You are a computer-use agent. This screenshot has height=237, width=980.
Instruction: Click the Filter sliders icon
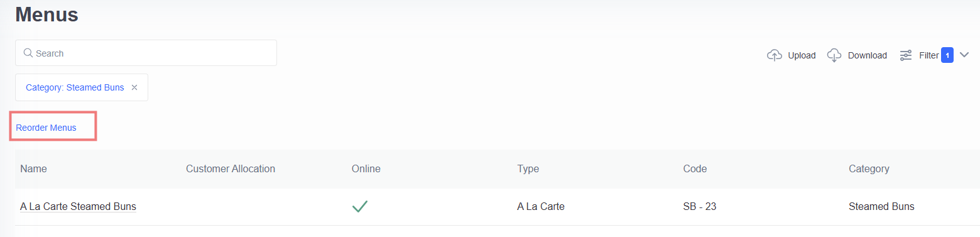[906, 55]
